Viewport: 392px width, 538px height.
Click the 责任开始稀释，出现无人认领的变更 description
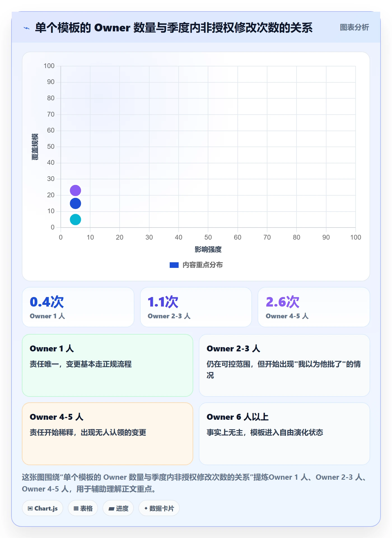[88, 432]
